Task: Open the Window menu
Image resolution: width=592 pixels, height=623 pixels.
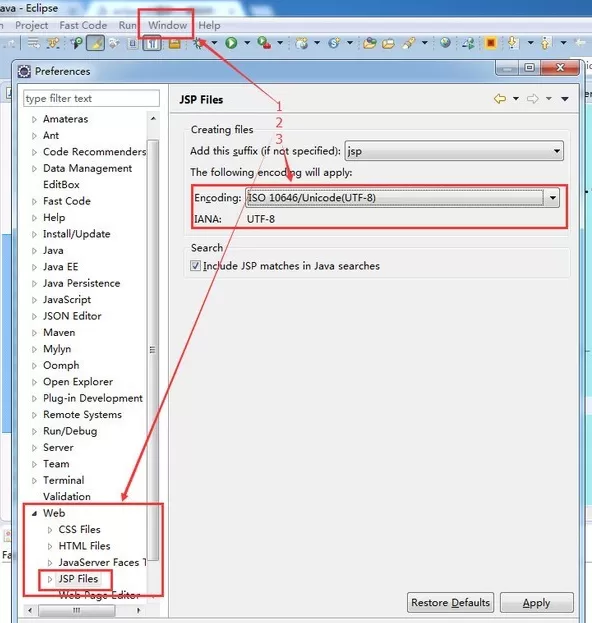Action: (x=167, y=25)
